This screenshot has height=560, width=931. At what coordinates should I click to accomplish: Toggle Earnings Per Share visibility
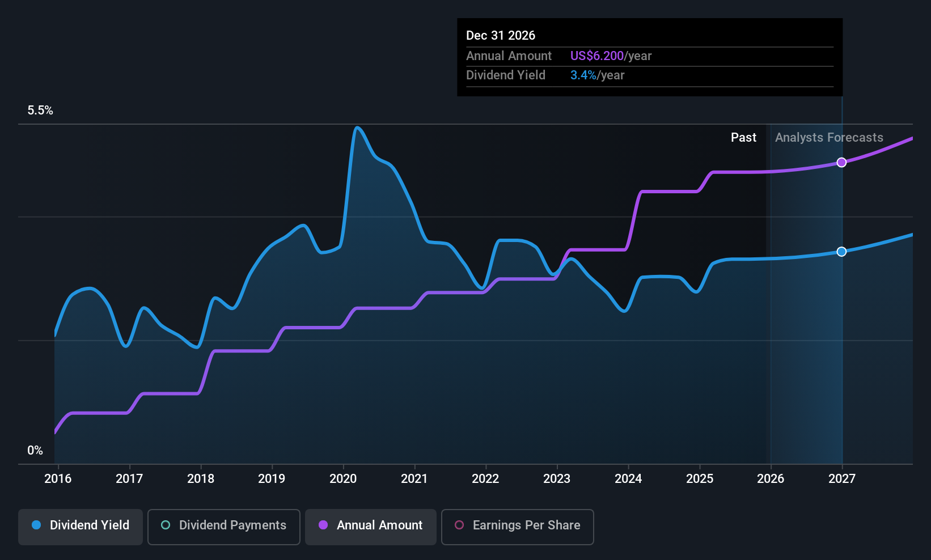coord(517,527)
